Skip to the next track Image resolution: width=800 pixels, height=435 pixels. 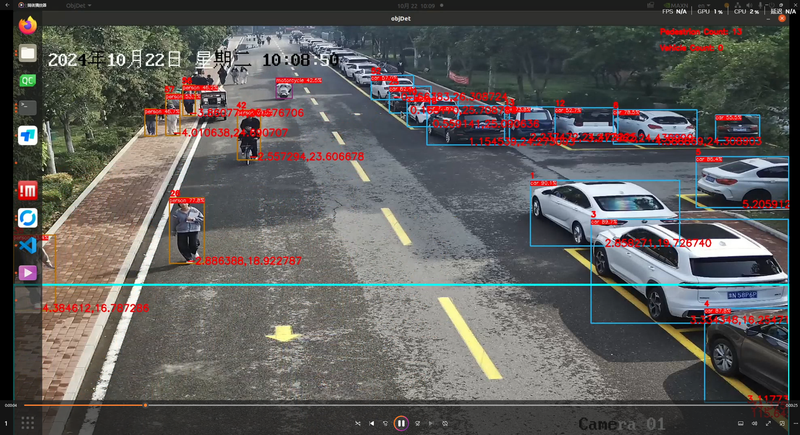click(431, 423)
